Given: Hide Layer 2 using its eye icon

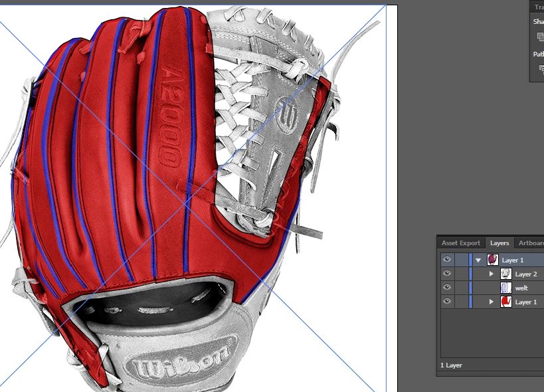Looking at the screenshot, I should point(447,273).
